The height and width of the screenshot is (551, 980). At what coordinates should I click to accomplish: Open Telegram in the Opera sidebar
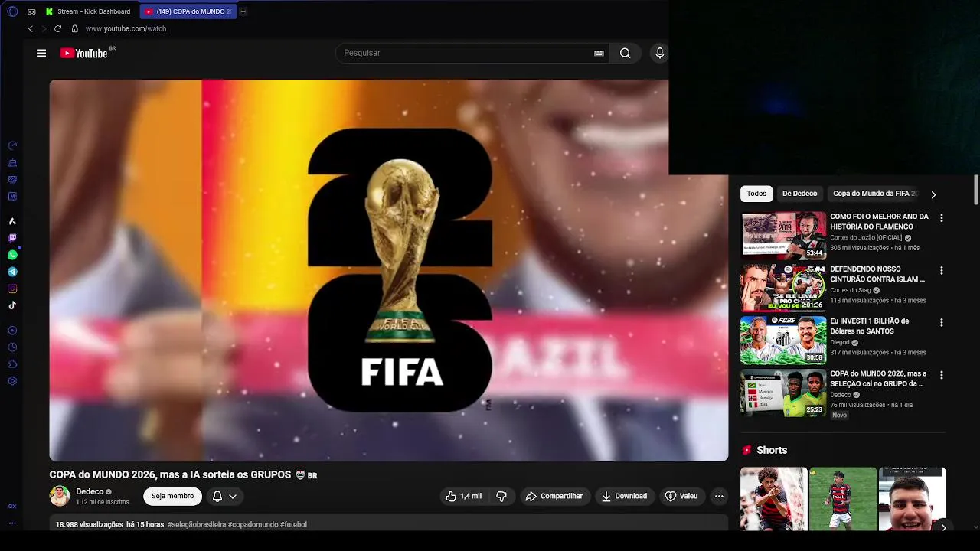coord(12,272)
